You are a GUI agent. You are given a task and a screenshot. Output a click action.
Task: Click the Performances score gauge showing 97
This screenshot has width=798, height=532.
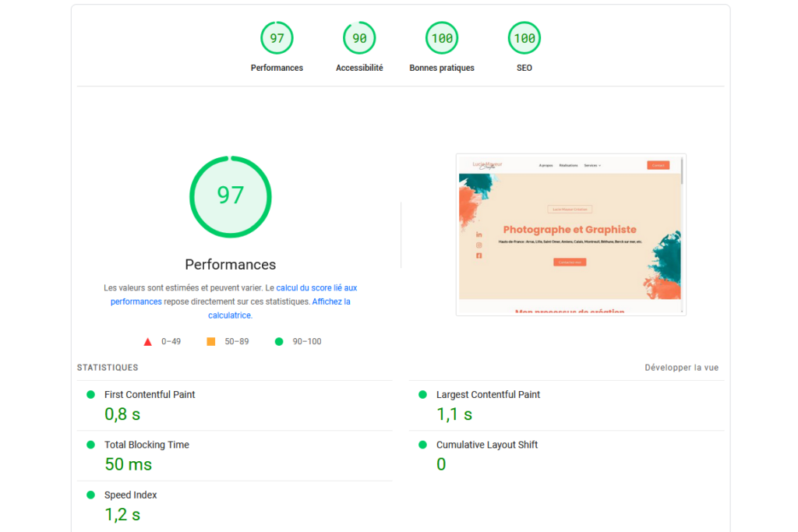tap(277, 37)
